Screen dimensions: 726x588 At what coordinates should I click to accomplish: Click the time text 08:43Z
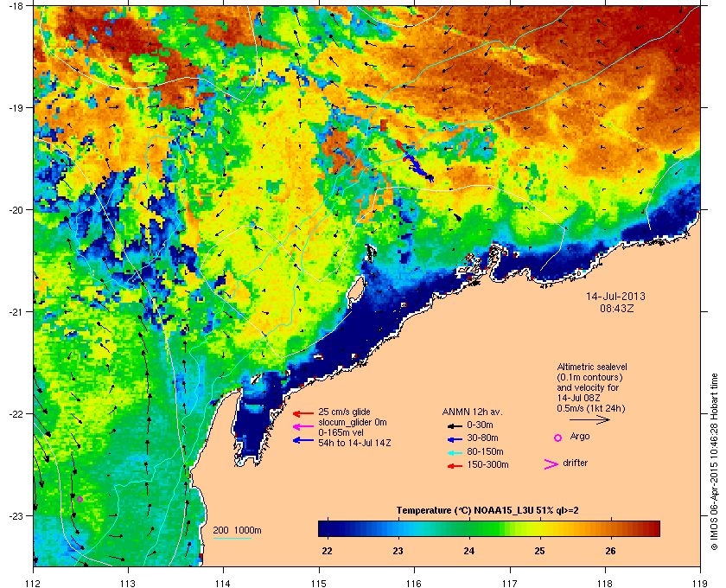[x=617, y=308]
